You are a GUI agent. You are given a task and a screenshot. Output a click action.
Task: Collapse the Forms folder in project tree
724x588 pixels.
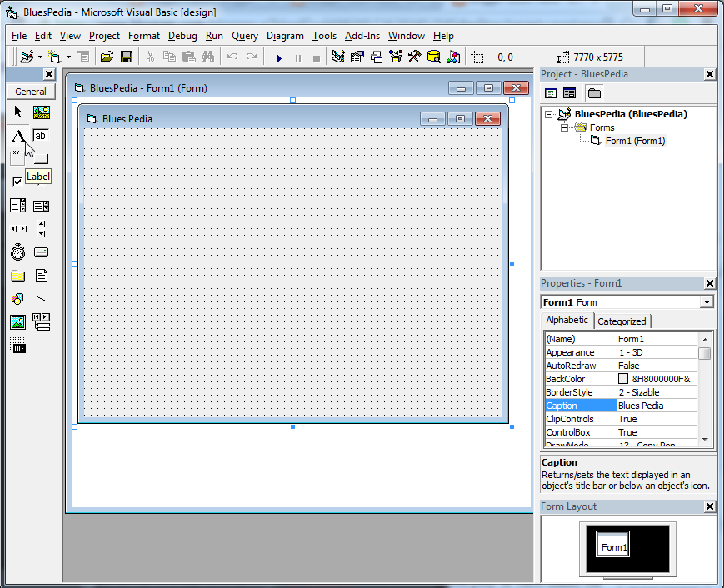[x=565, y=127]
